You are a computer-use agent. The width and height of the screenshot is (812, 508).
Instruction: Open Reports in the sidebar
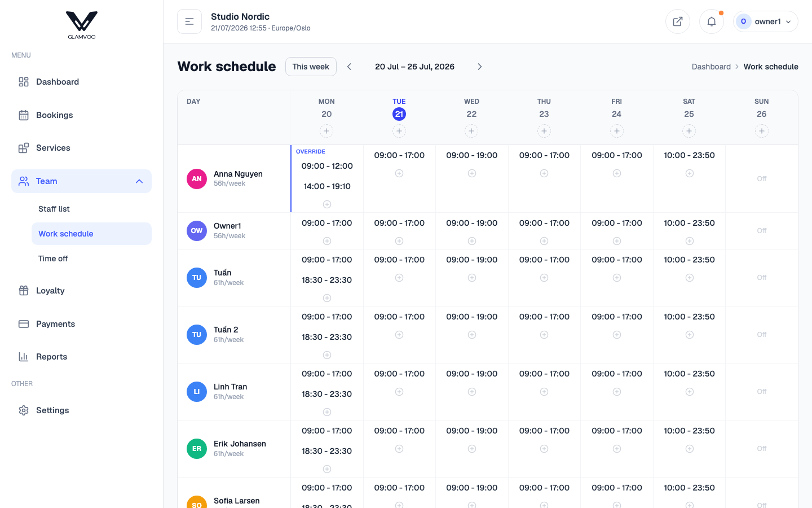[x=81, y=357]
